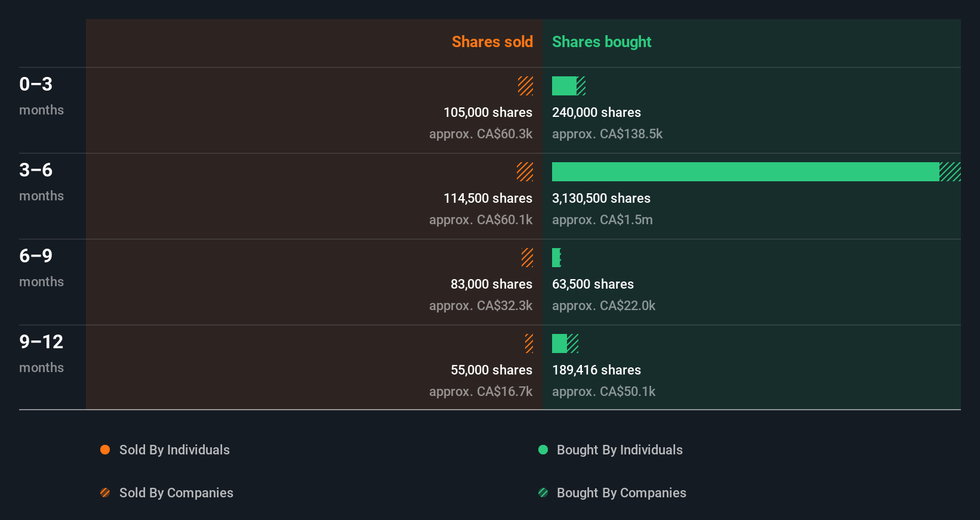This screenshot has width=980, height=520.
Task: Click the 6–9 months row label
Action: tap(41, 268)
